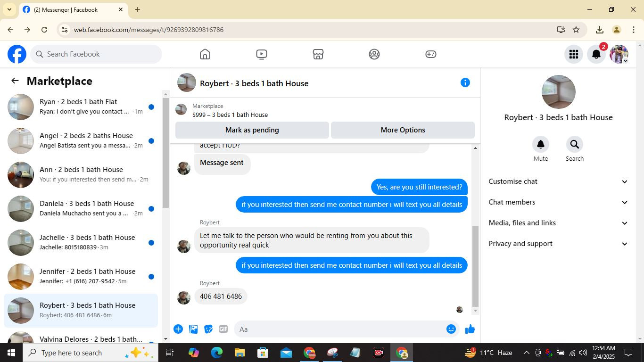644x362 pixels.
Task: Open File Explorer from the taskbar
Action: click(240, 353)
